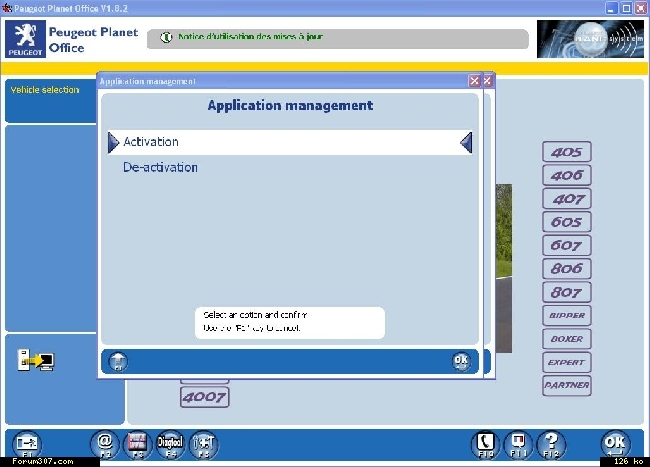Confirm with the dialog OK button
Viewport: 650px width, 467px height.
(461, 361)
